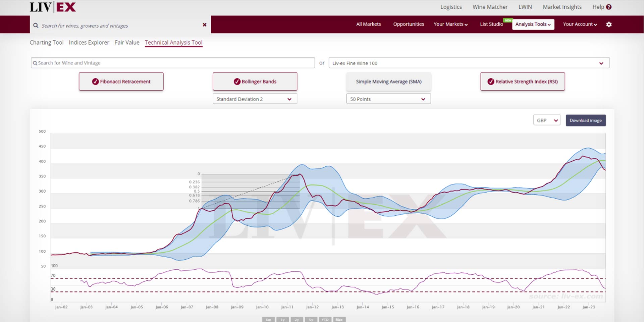This screenshot has width=644, height=322.
Task: Open the LWIN link
Action: pyautogui.click(x=525, y=7)
